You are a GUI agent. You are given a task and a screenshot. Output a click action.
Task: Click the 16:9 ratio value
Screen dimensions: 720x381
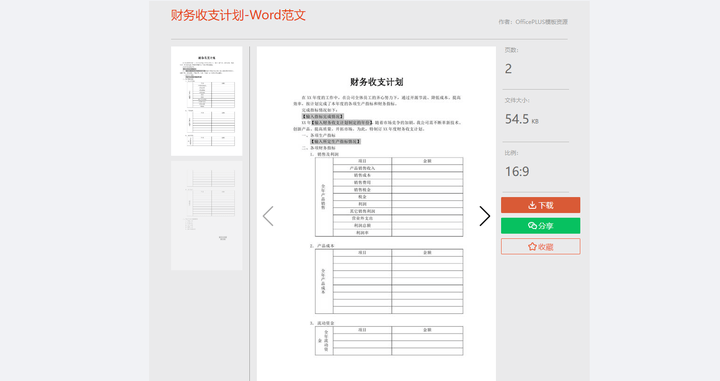tap(517, 172)
